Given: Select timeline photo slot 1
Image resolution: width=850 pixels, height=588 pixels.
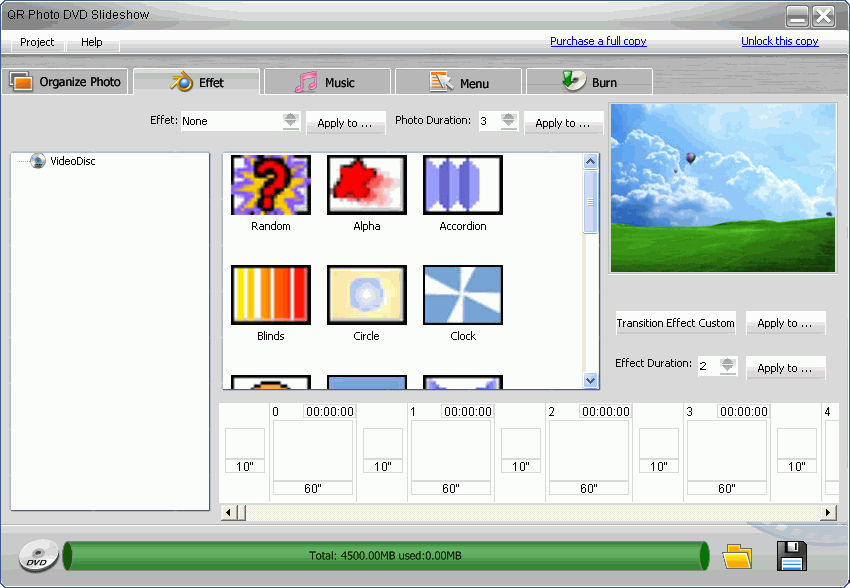Looking at the screenshot, I should pos(451,451).
